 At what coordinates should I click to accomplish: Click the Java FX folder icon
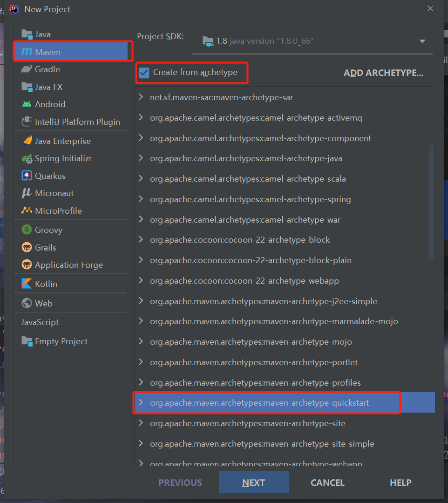click(27, 87)
